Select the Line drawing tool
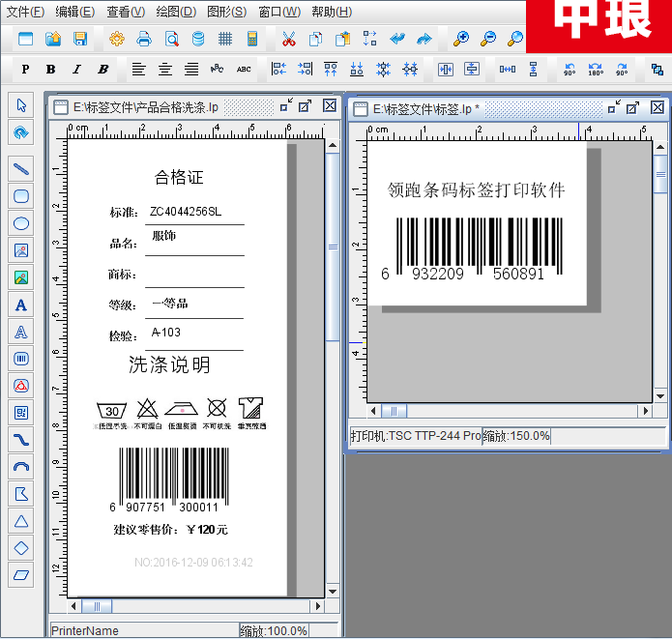672x639 pixels. pos(21,169)
